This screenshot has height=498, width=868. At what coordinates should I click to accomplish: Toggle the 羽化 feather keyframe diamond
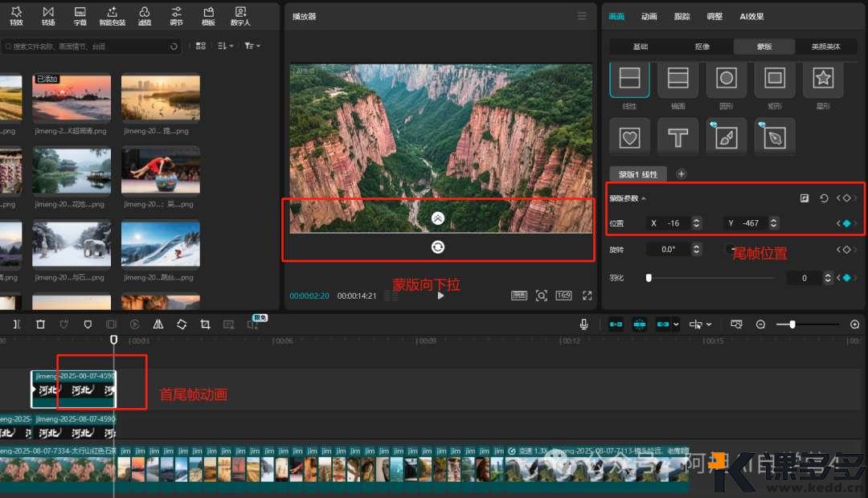pyautogui.click(x=846, y=278)
